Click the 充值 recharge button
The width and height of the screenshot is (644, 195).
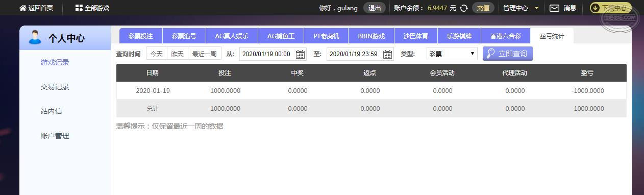[x=483, y=8]
